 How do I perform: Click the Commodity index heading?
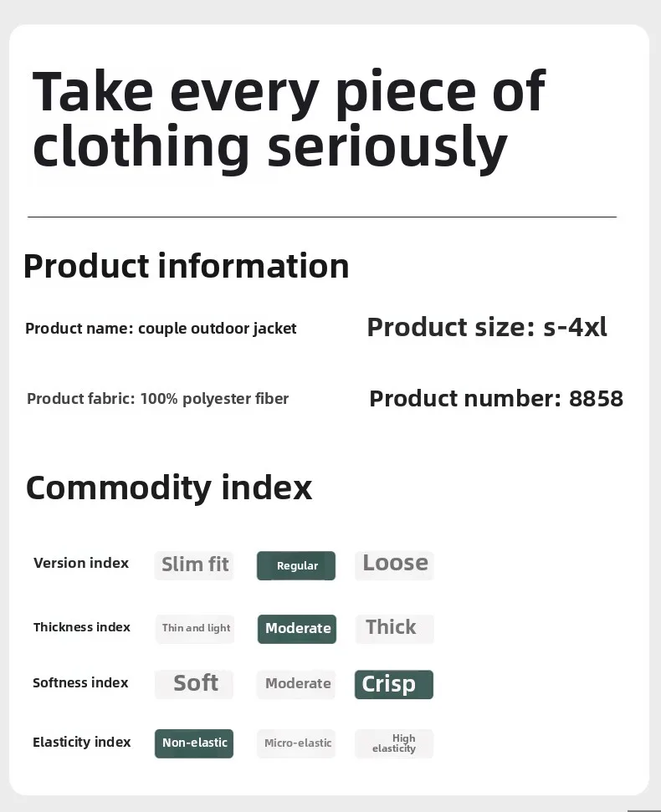169,488
